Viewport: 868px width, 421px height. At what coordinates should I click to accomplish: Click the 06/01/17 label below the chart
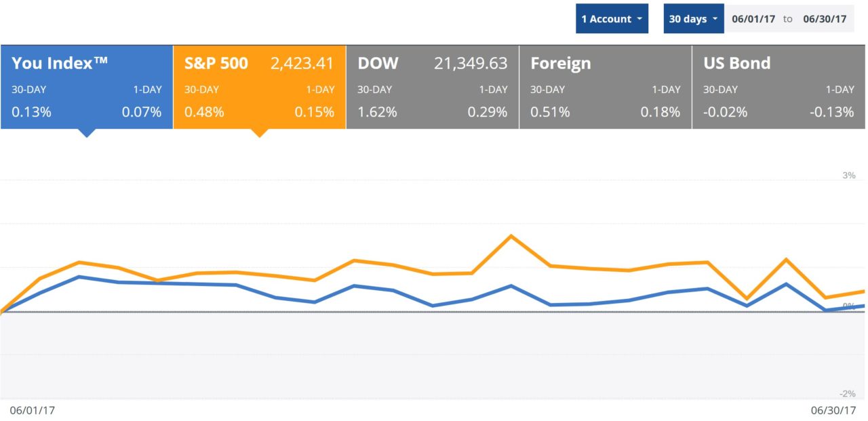point(31,410)
